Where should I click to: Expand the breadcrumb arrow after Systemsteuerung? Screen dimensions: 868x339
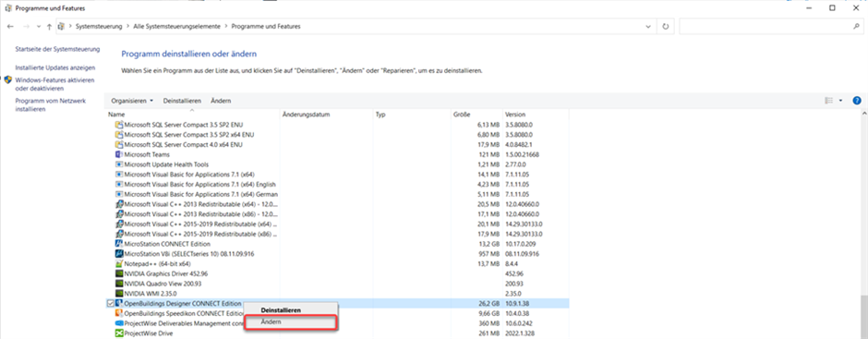[127, 26]
